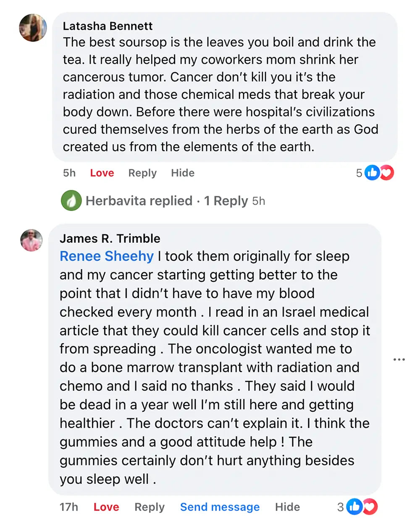Screen dimensions: 420x525
Task: Click James R. Trimble's profile picture
Action: [31, 240]
